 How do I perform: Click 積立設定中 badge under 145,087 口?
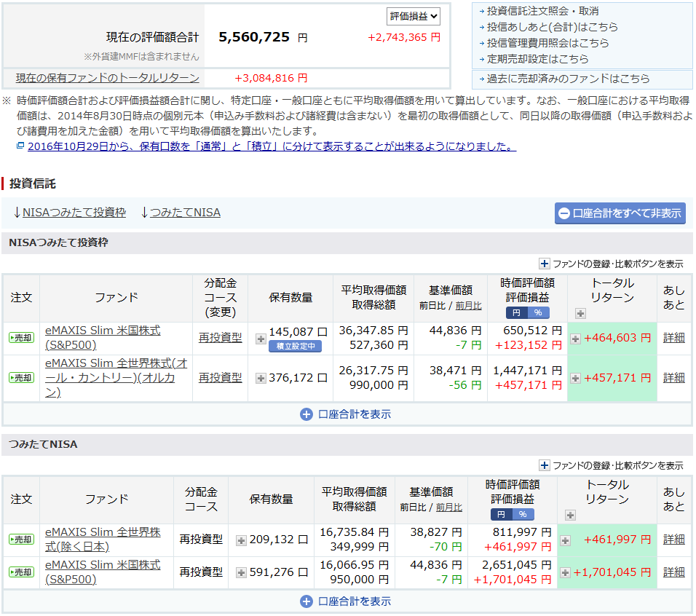295,346
